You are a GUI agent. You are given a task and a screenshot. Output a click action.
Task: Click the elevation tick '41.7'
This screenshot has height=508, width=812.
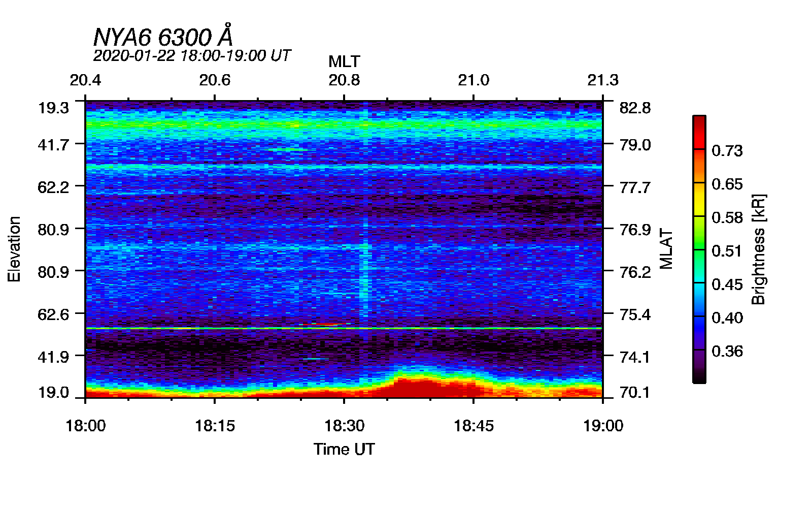[53, 145]
